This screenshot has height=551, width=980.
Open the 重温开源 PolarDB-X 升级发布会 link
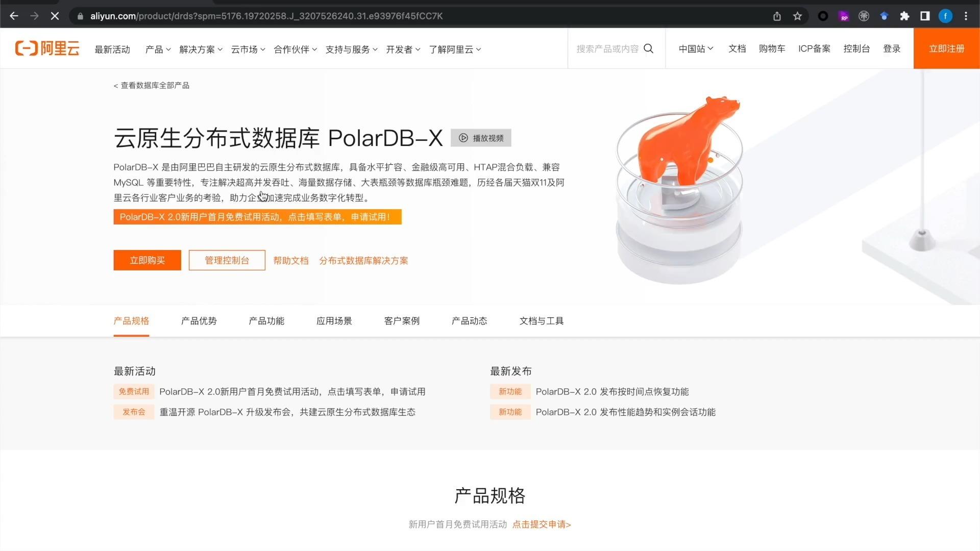tap(287, 412)
